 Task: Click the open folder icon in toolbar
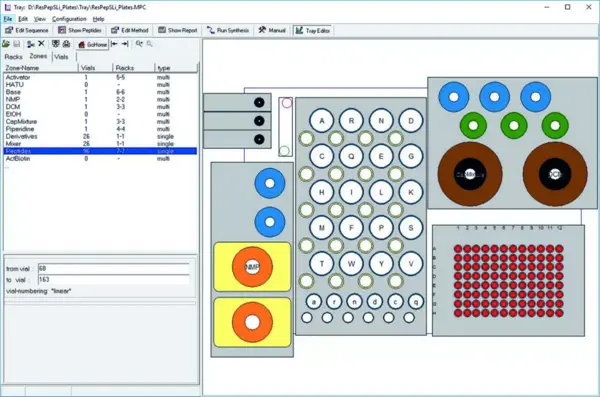coord(6,44)
